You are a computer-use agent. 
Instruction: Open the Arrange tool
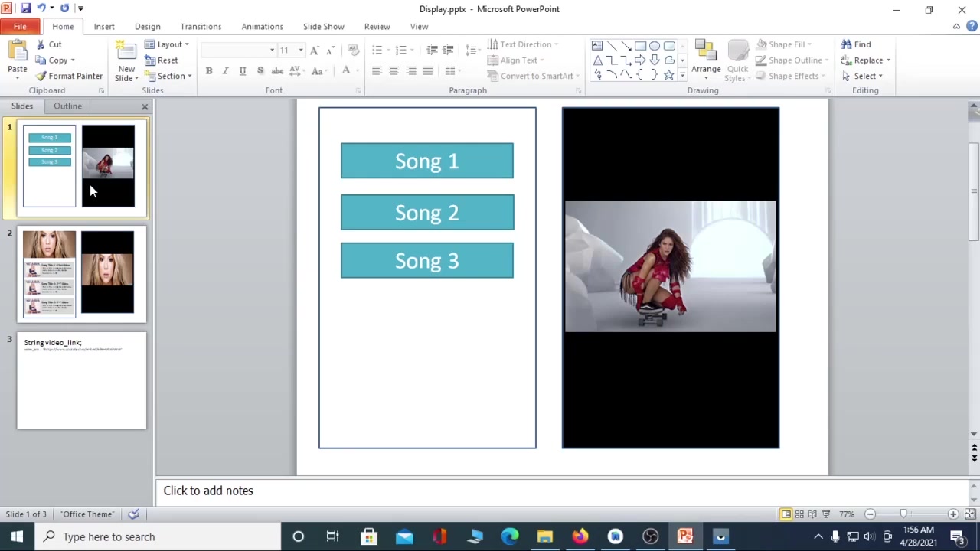click(x=706, y=60)
